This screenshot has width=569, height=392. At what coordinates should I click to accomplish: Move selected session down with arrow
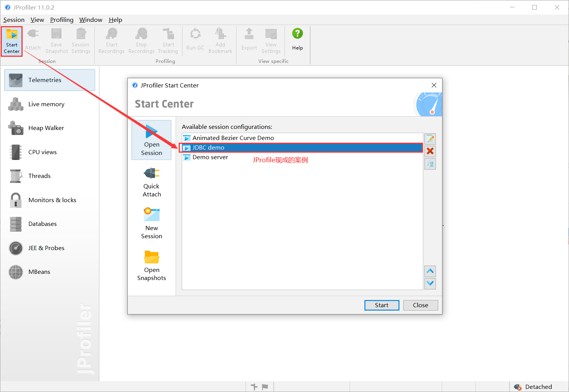point(430,283)
